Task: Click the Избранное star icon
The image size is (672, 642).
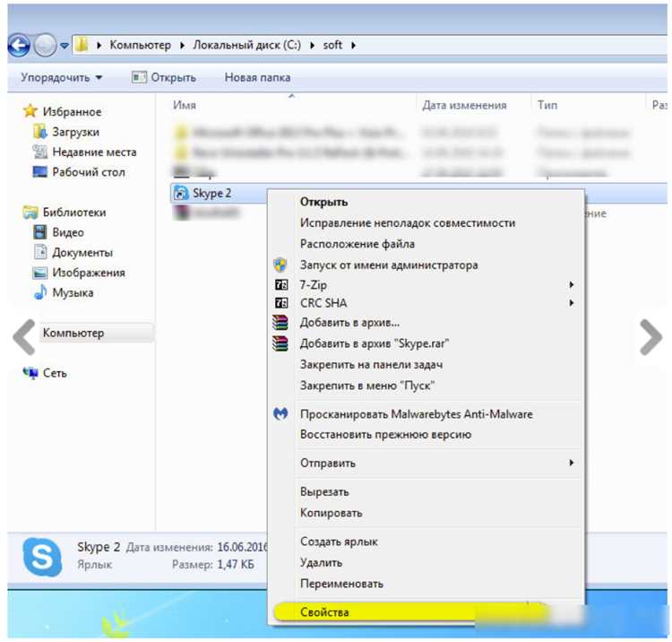Action: pos(30,111)
